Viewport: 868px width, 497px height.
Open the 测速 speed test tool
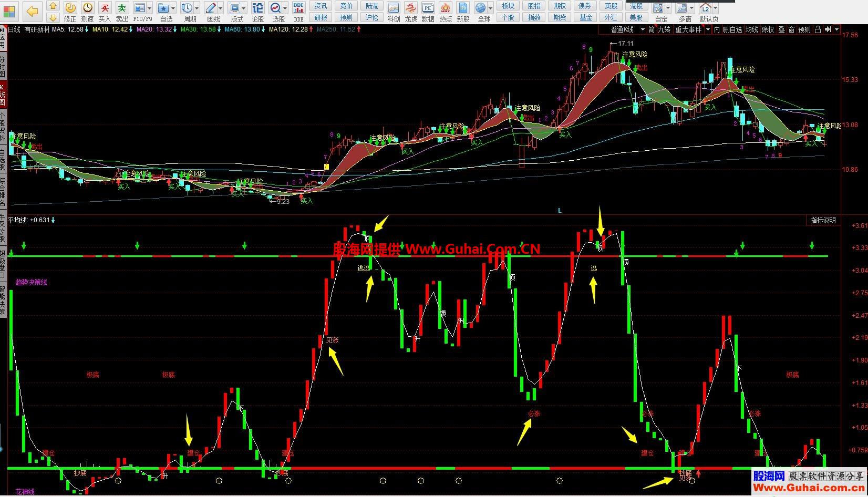[x=87, y=12]
